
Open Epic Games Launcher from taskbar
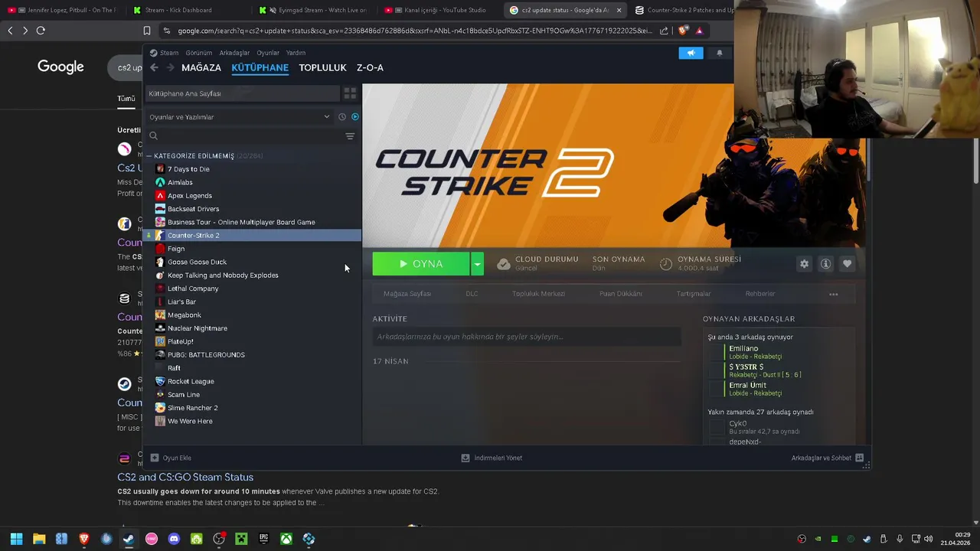point(263,540)
